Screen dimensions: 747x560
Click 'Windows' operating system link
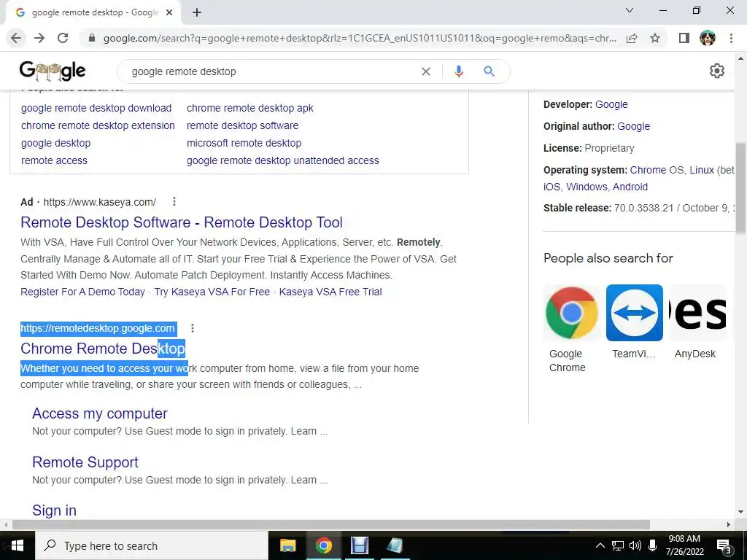pyautogui.click(x=587, y=187)
